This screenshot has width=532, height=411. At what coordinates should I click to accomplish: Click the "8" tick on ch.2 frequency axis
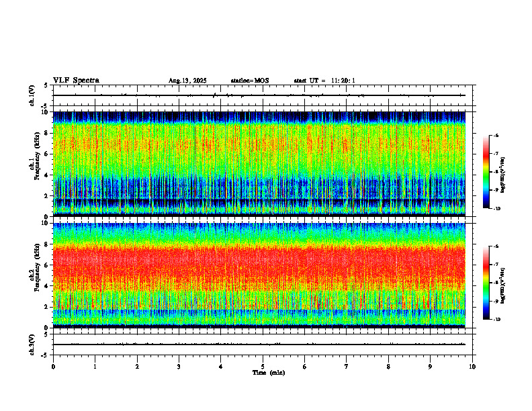click(x=46, y=244)
